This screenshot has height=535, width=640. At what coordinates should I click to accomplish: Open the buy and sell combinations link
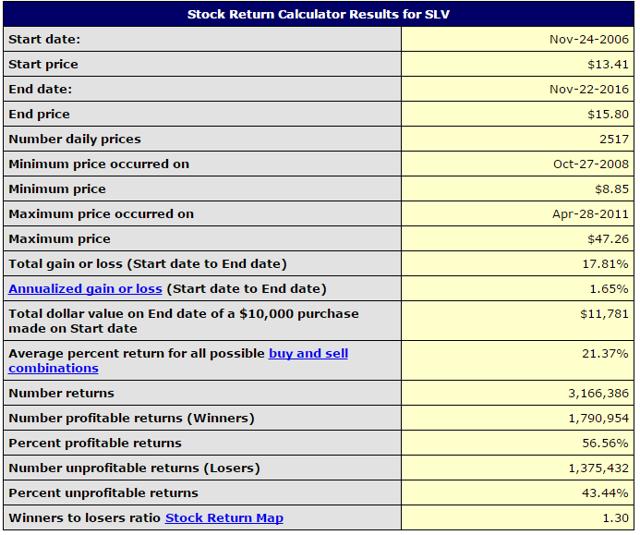tap(308, 353)
